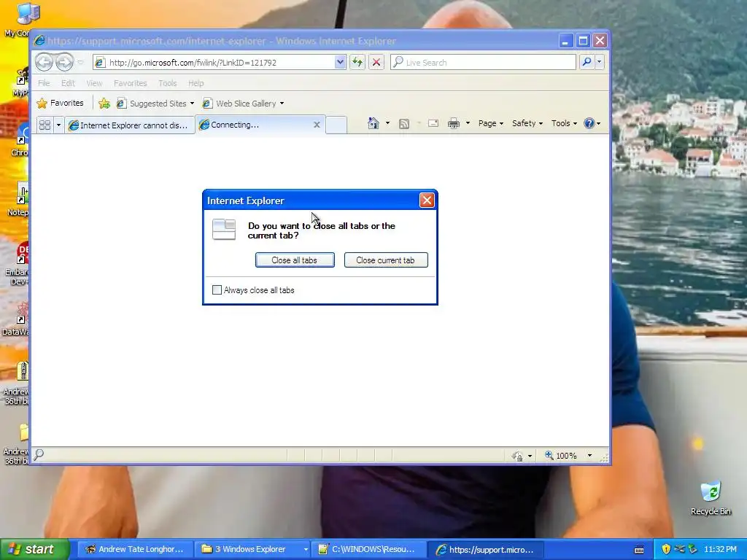Open the Safety dropdown menu
This screenshot has width=747, height=560.
coord(527,123)
